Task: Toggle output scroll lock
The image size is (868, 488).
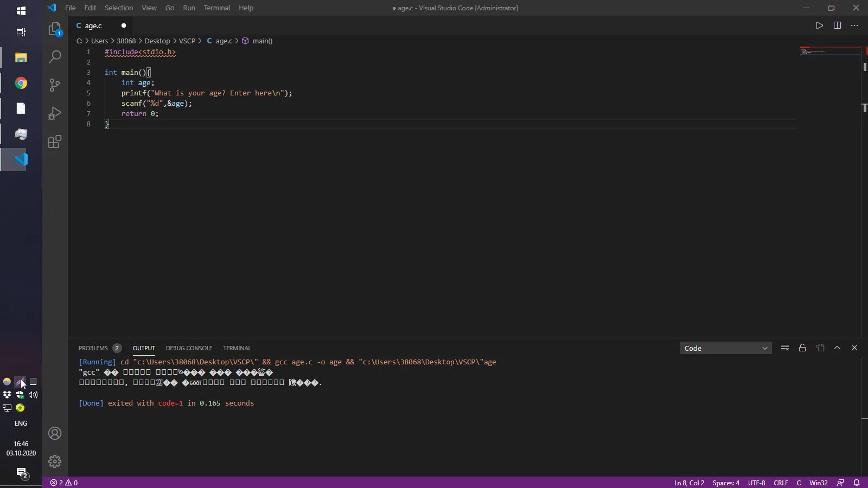Action: point(802,348)
